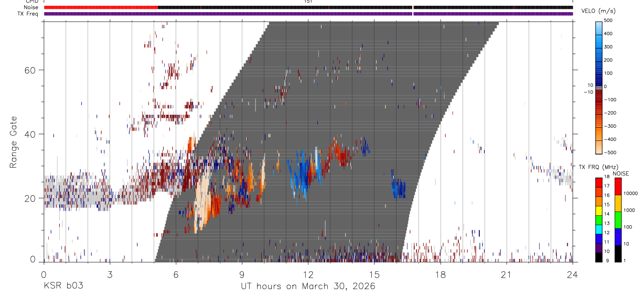Click the 'TX Freq' label at top left
The height and width of the screenshot is (297, 644).
pyautogui.click(x=29, y=14)
